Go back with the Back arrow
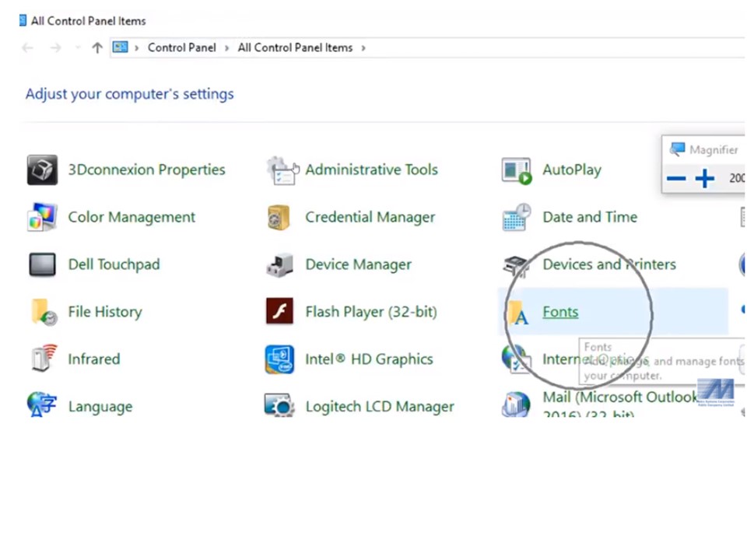Image resolution: width=747 pixels, height=560 pixels. [28, 47]
